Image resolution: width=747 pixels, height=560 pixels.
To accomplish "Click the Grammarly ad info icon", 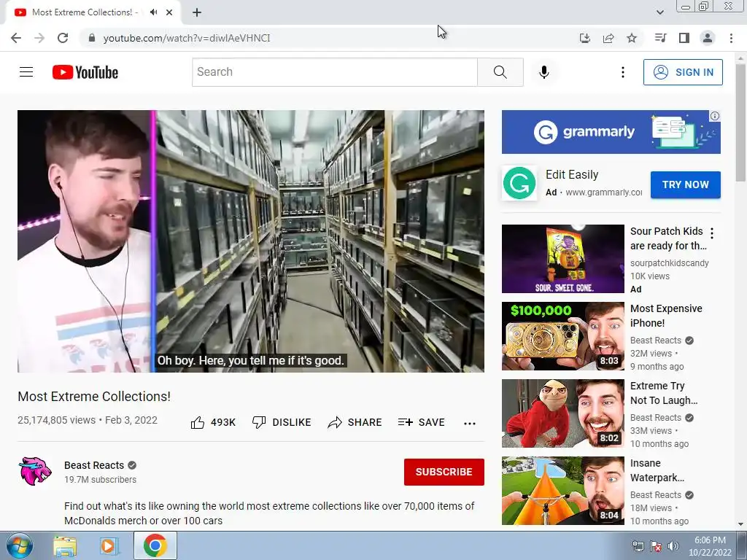I will click(x=715, y=116).
